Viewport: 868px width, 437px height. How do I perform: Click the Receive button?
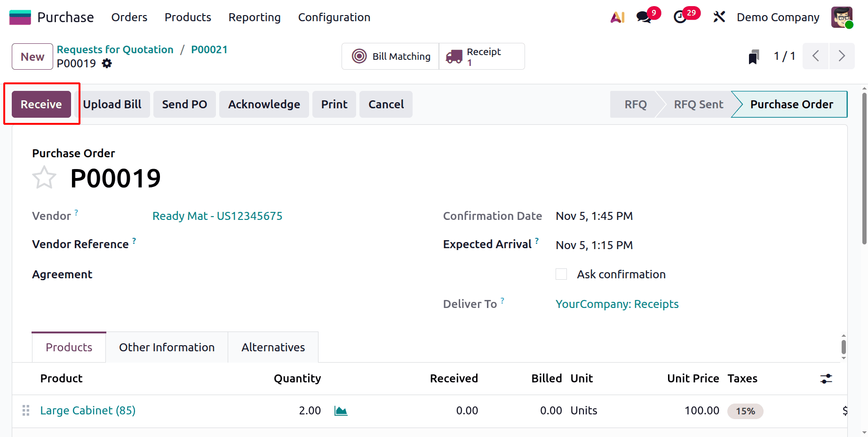(41, 104)
